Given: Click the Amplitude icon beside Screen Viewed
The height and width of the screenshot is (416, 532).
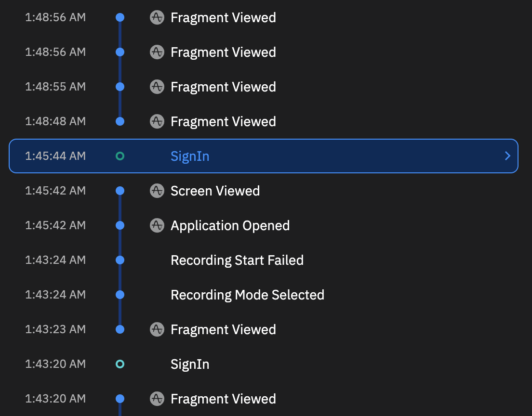Looking at the screenshot, I should [x=157, y=191].
